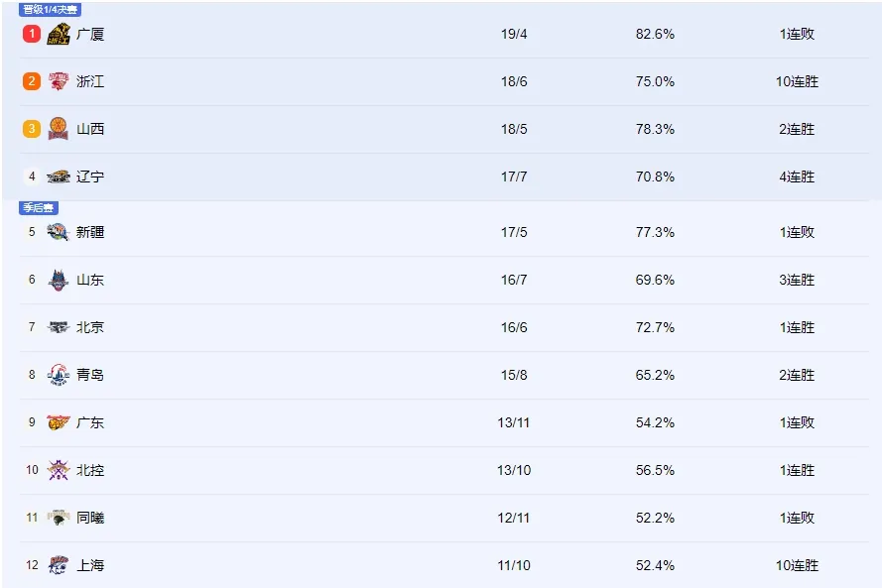Click the 浙江 team logo

[58, 81]
